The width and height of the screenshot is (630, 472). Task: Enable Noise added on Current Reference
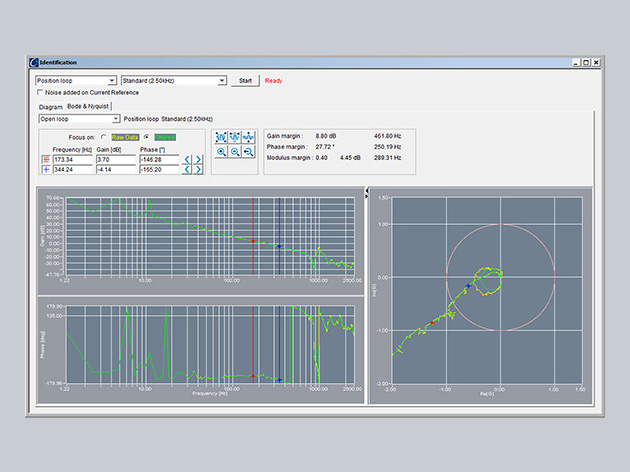(40, 93)
